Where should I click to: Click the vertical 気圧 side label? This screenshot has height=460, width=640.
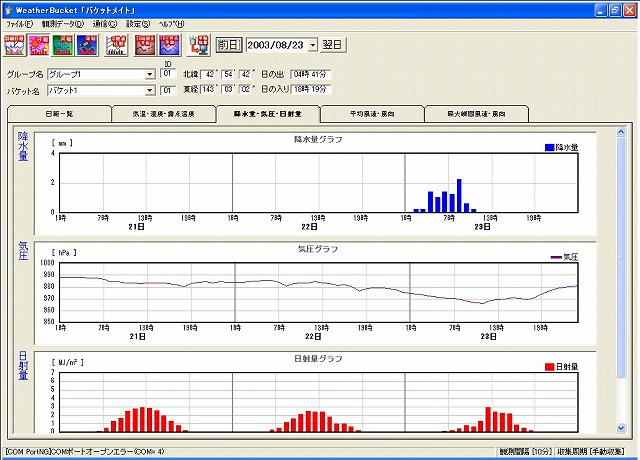[x=23, y=251]
